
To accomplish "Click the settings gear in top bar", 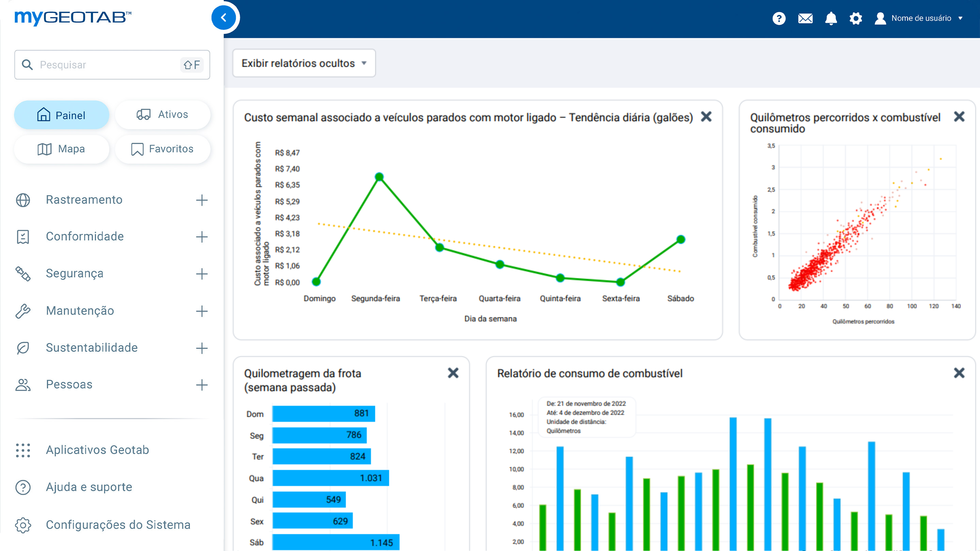I will point(855,18).
